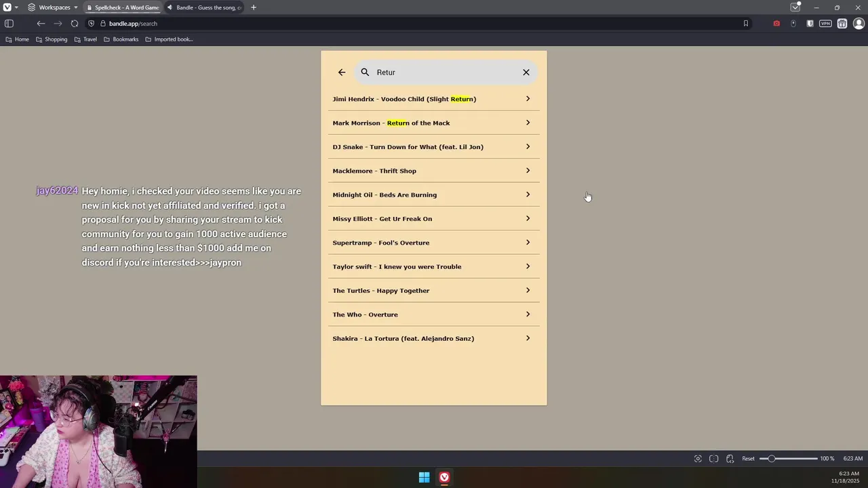Click the page actions icon in status bar
Screen dimensions: 868x488
(x=730, y=459)
